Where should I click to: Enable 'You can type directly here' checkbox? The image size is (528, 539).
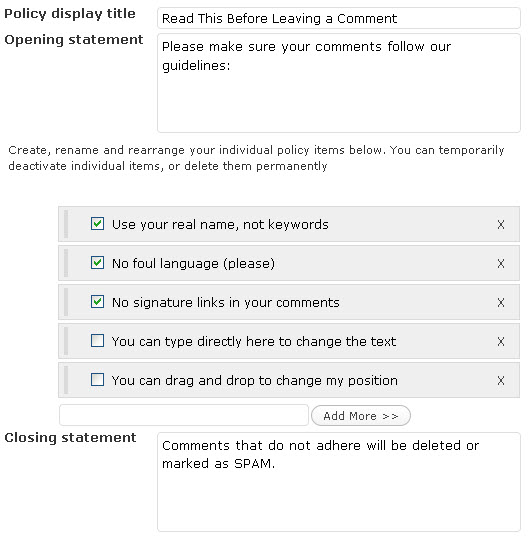pyautogui.click(x=97, y=341)
